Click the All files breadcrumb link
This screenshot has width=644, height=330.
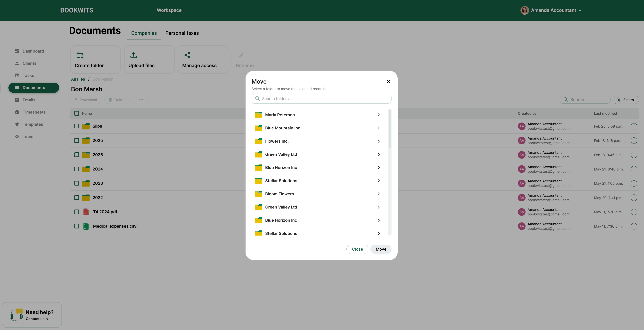click(78, 79)
